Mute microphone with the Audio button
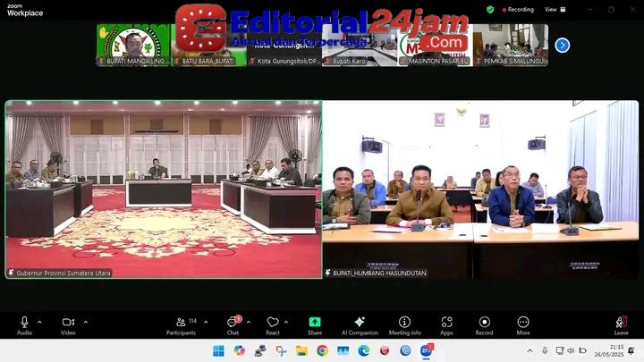644x362 pixels. click(24, 323)
